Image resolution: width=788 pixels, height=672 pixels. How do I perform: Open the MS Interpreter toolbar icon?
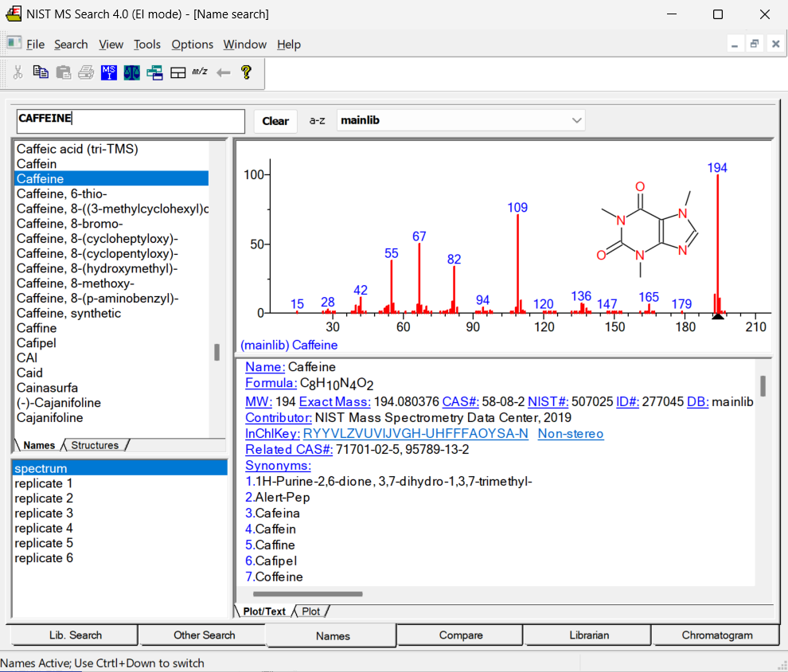(109, 73)
